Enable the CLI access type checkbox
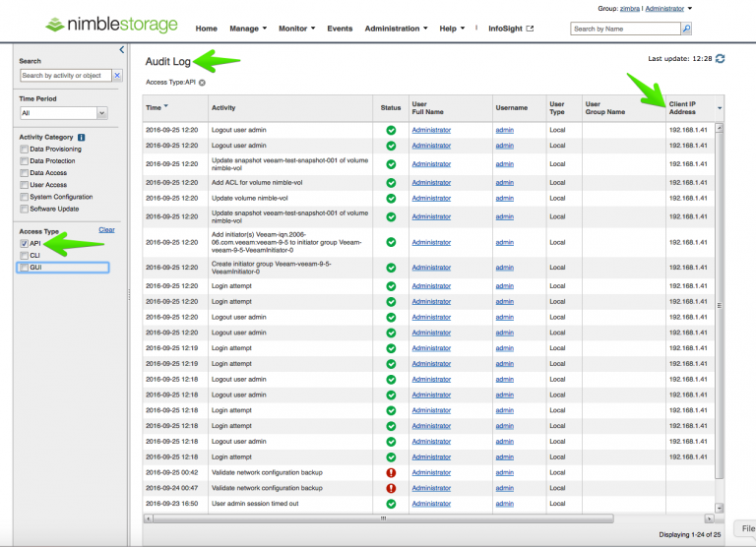Image resolution: width=756 pixels, height=547 pixels. coord(24,256)
